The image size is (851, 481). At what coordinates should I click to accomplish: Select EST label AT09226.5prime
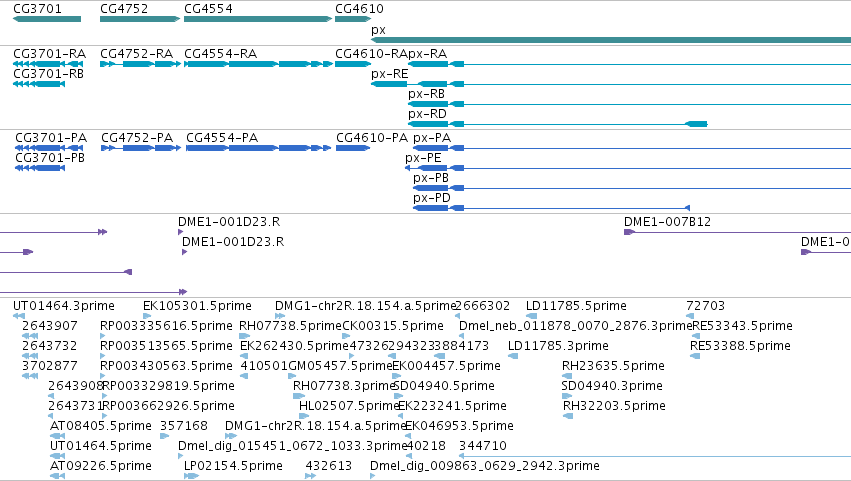(101, 467)
